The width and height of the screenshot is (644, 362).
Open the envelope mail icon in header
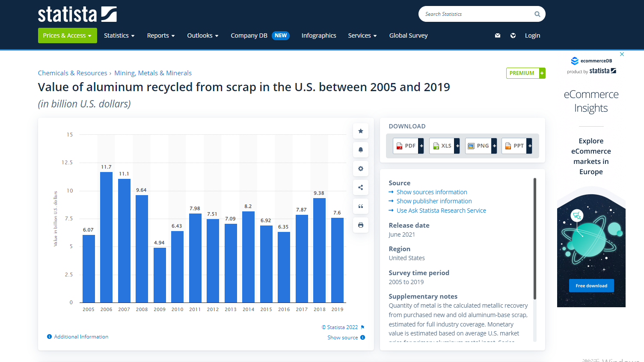click(498, 36)
